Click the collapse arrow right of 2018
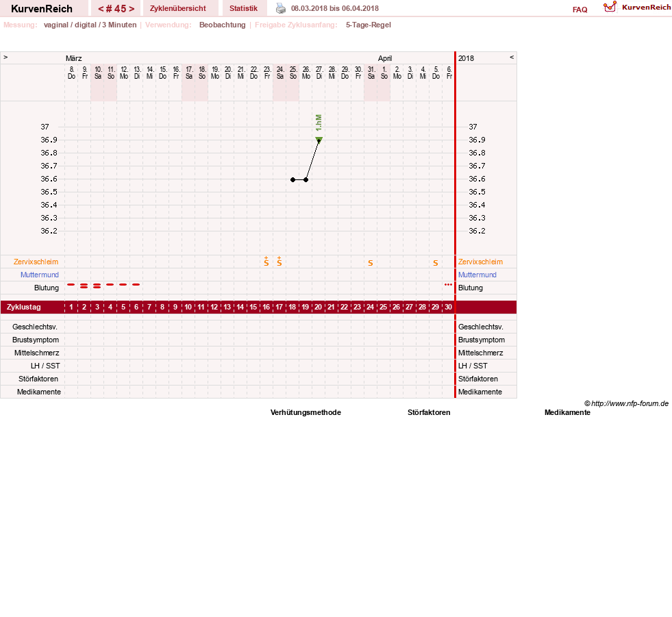The height and width of the screenshot is (617, 672). (511, 58)
